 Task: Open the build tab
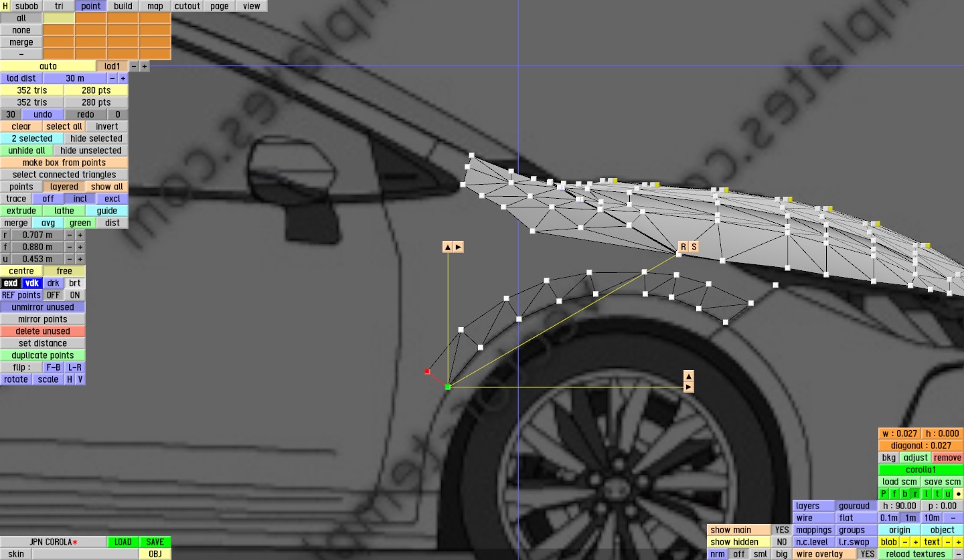point(123,6)
